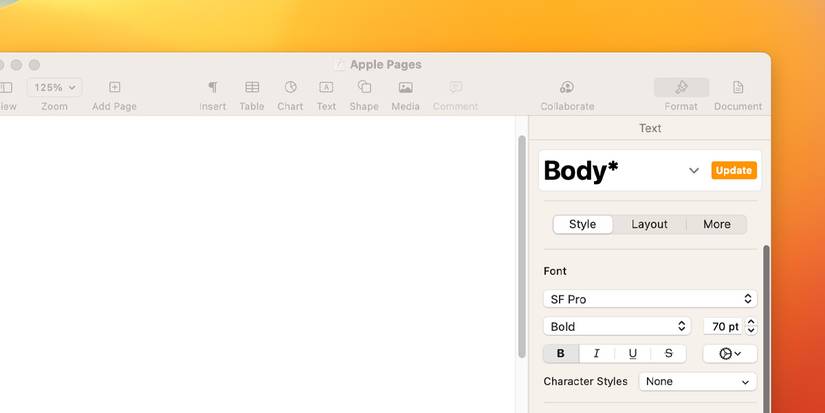Switch to the More tab
Image resolution: width=825 pixels, height=413 pixels.
click(x=717, y=224)
